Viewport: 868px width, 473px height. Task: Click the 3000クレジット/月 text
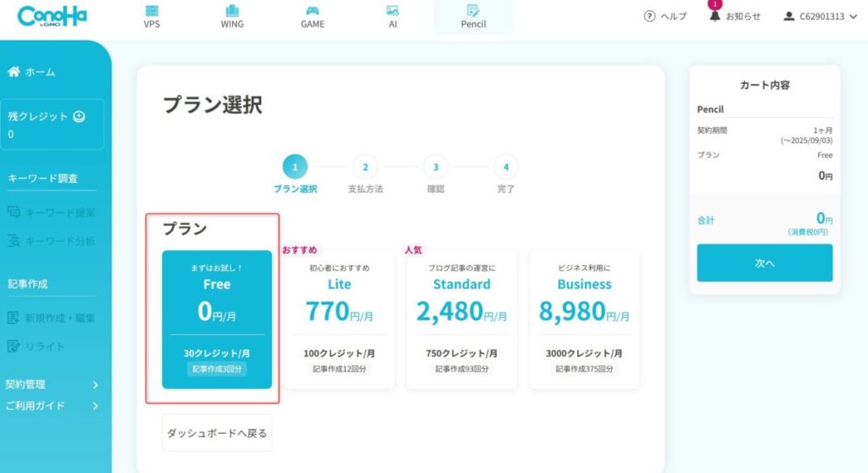pyautogui.click(x=584, y=353)
